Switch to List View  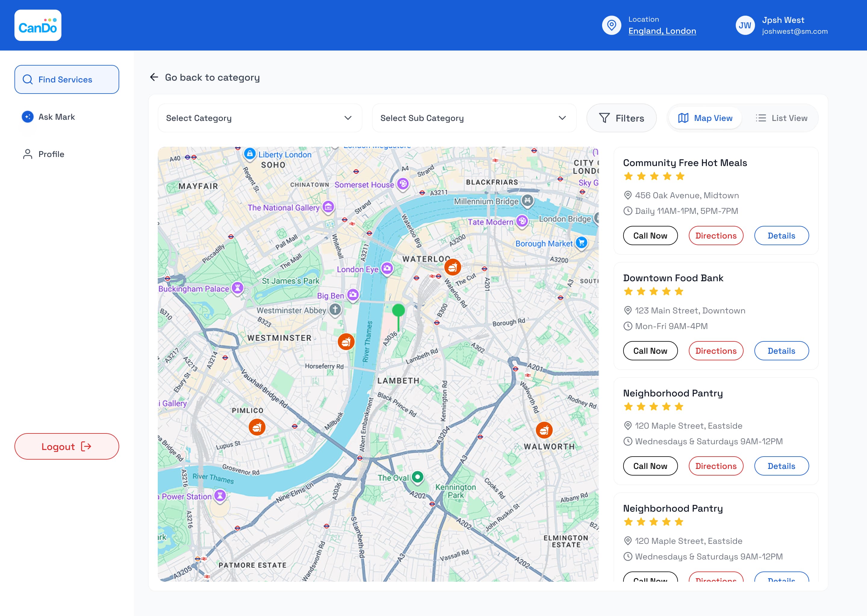(x=781, y=118)
